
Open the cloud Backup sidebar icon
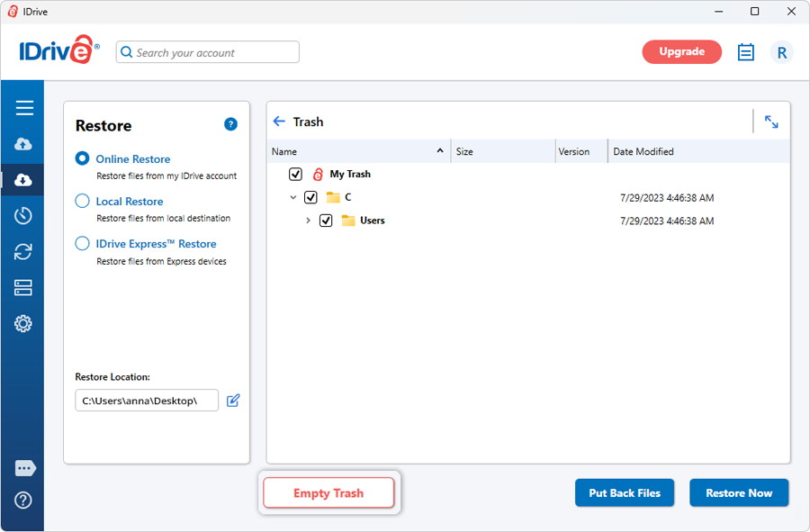24,144
